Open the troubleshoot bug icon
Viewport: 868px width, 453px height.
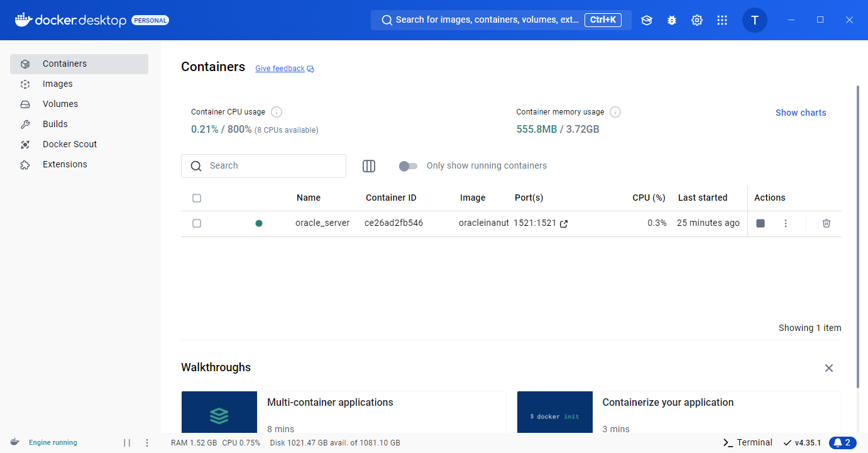point(672,20)
